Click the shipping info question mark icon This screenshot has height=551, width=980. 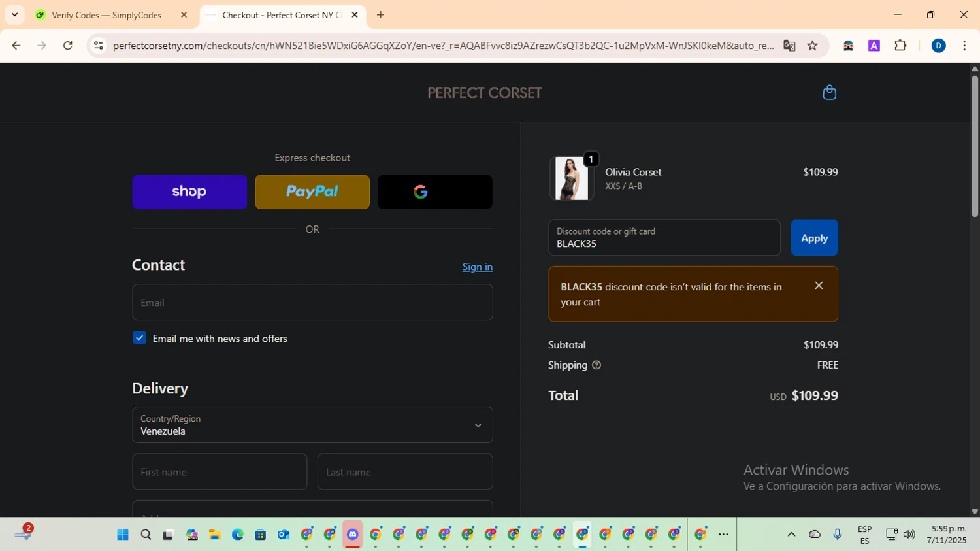point(596,365)
